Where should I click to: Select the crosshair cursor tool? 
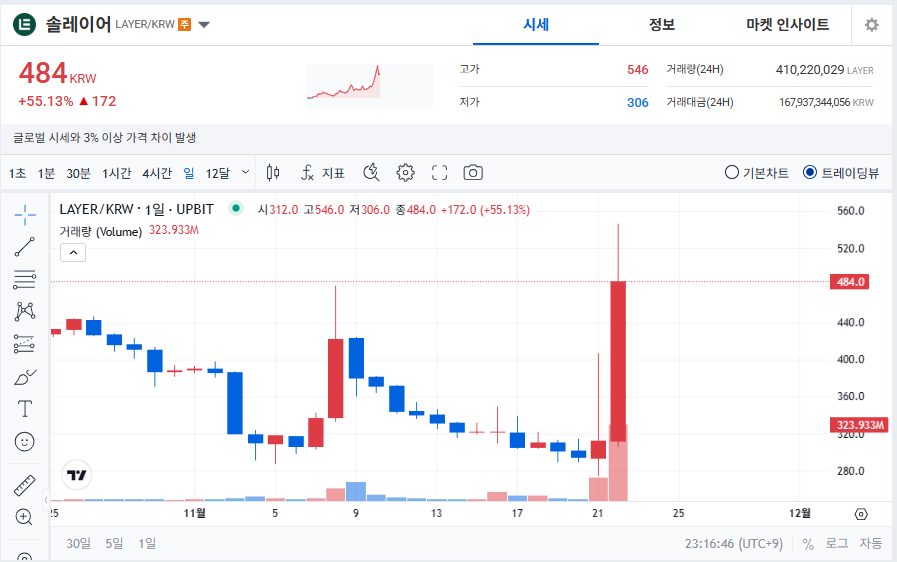25,215
